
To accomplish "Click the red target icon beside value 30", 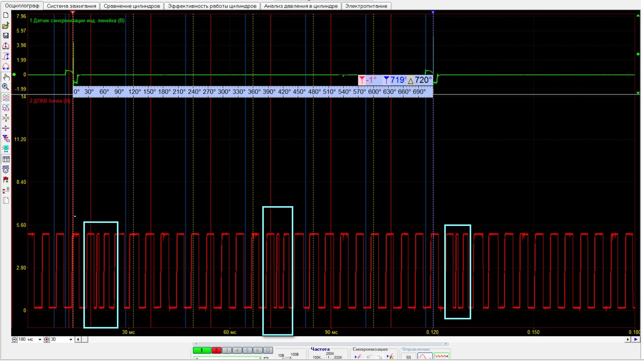I will click(47, 339).
